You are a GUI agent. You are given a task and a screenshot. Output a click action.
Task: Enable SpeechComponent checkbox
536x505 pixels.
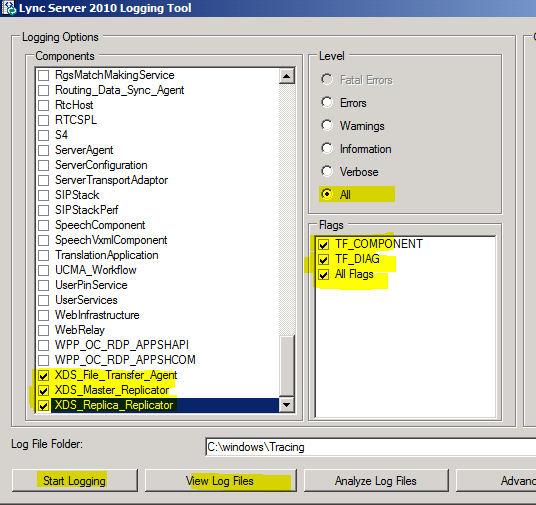pos(43,225)
